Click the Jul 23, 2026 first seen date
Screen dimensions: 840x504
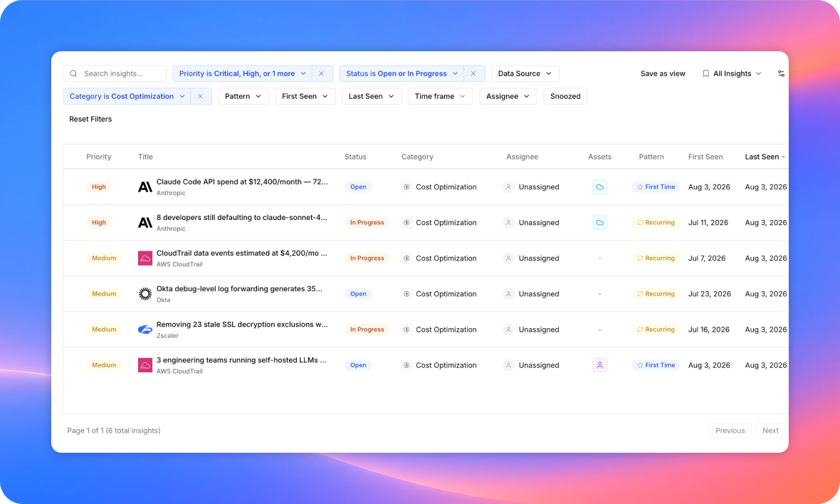710,293
